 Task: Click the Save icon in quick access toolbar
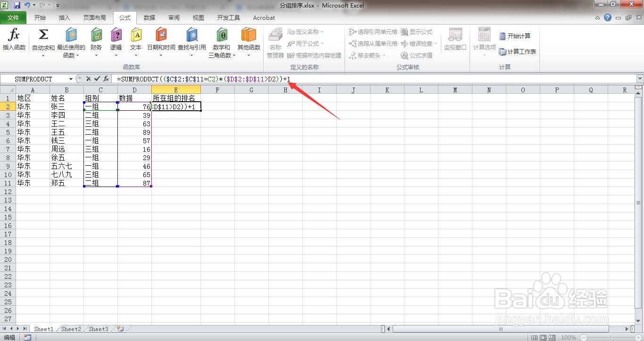point(17,5)
